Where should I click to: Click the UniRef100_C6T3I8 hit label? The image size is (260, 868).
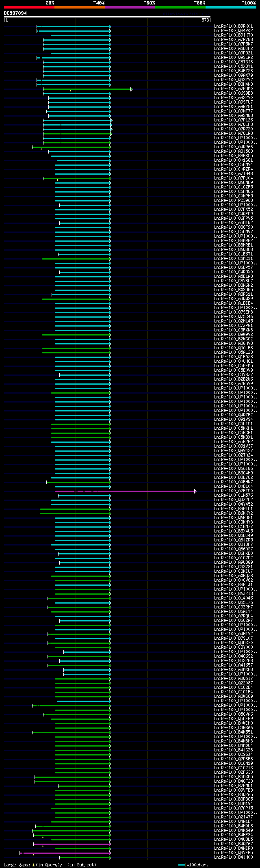coord(233,62)
